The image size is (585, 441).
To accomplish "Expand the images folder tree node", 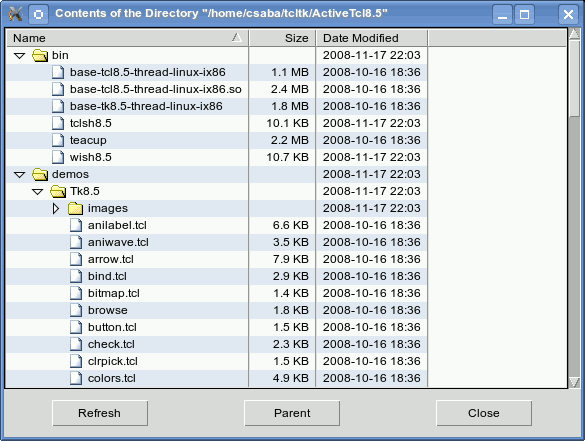I will point(56,209).
